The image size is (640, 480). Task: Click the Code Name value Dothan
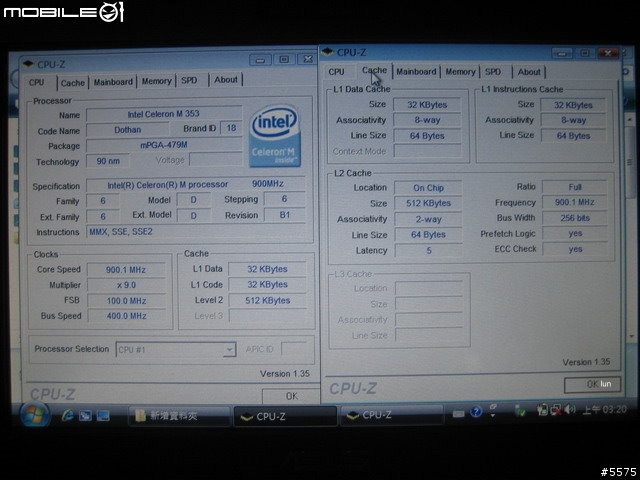[x=128, y=130]
